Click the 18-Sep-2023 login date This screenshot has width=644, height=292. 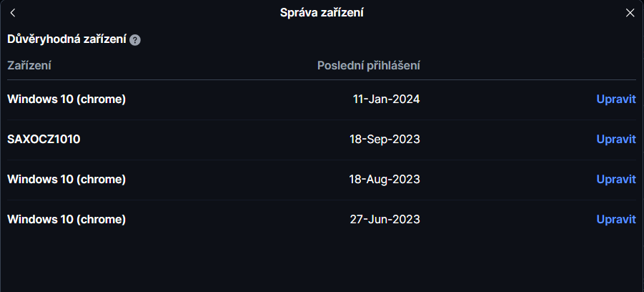coord(385,140)
